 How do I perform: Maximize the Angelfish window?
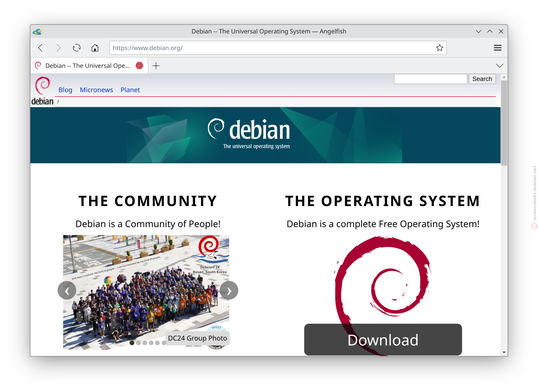(x=490, y=31)
